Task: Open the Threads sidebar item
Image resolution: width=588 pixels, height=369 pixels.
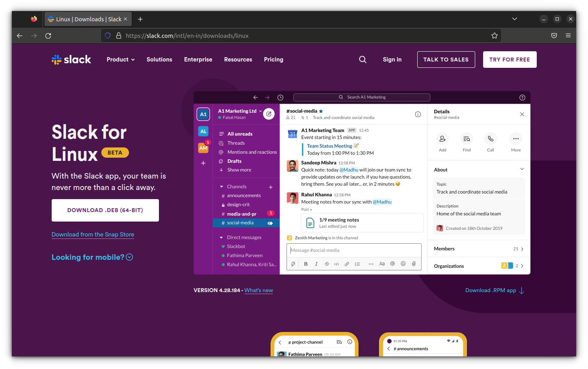Action: pyautogui.click(x=236, y=143)
